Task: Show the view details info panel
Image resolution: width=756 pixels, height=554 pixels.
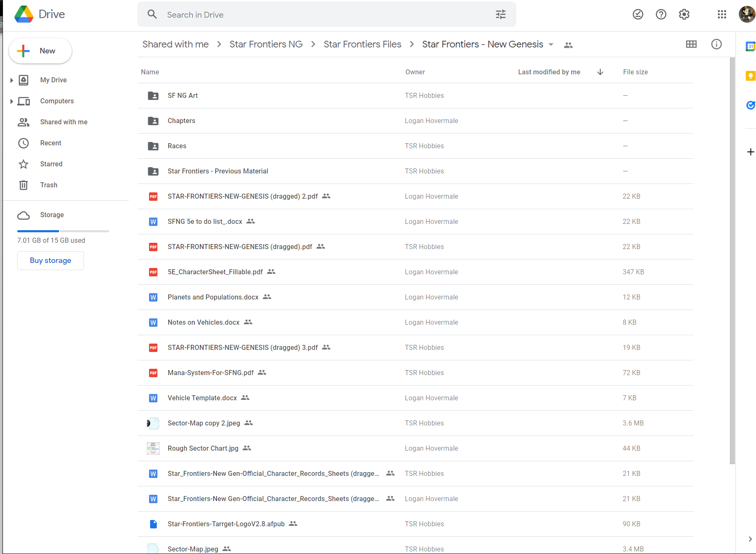Action: click(716, 44)
